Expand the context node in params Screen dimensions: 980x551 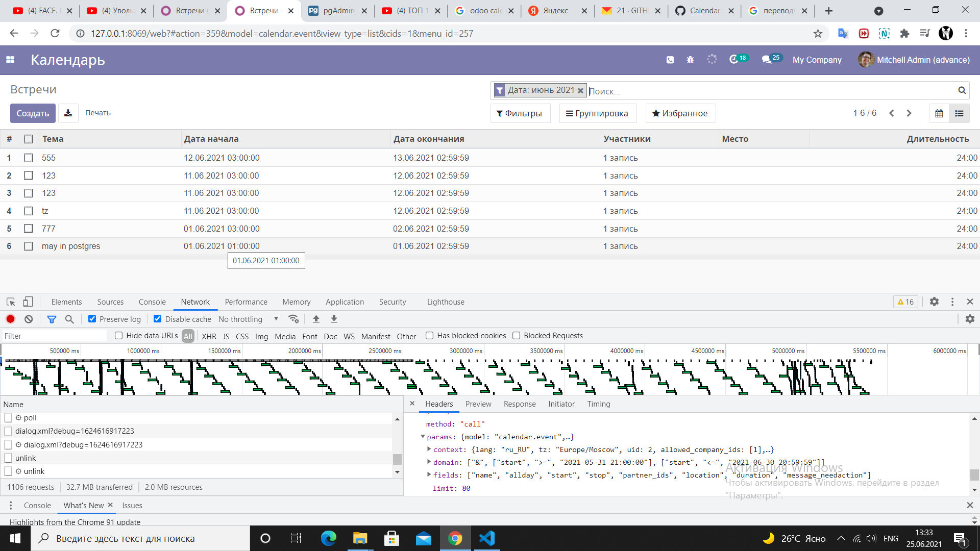(x=429, y=449)
